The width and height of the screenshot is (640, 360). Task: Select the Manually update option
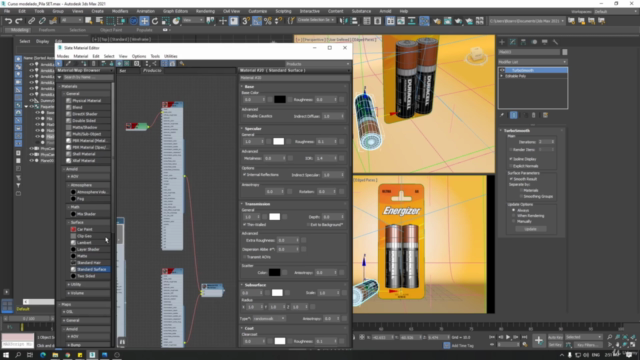pos(514,221)
